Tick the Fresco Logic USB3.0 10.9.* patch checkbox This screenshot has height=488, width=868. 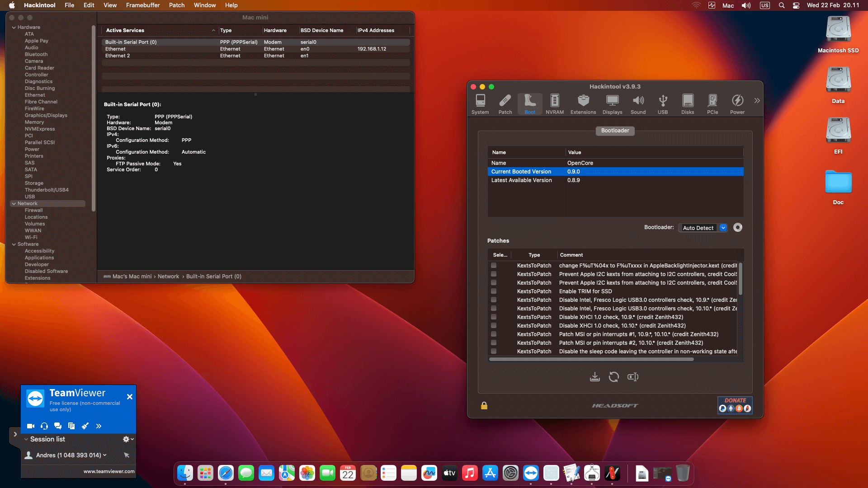(x=494, y=300)
